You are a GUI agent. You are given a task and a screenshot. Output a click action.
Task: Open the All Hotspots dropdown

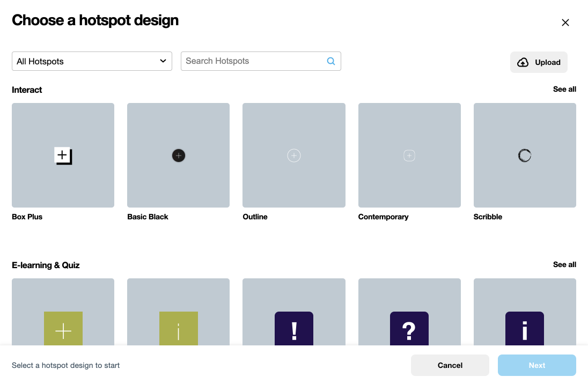click(x=92, y=61)
